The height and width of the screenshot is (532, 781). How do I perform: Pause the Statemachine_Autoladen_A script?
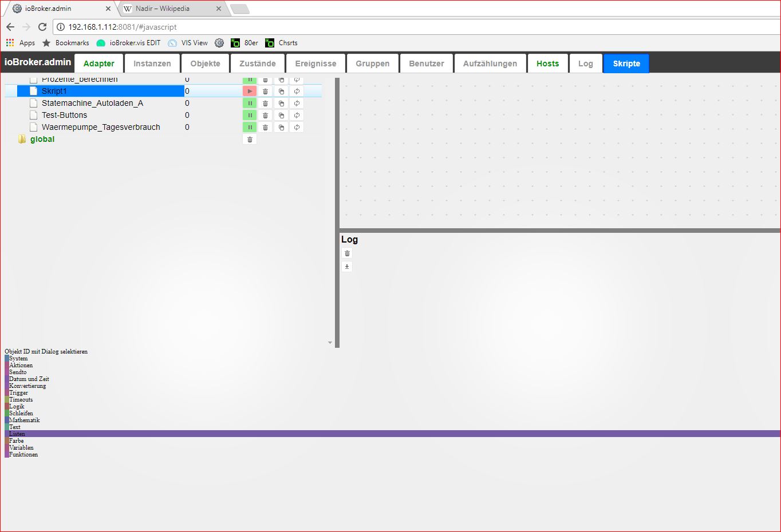pos(250,103)
